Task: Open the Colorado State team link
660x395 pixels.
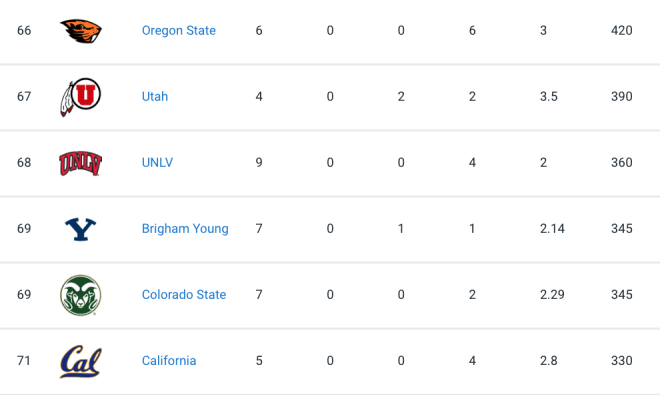Action: click(184, 294)
